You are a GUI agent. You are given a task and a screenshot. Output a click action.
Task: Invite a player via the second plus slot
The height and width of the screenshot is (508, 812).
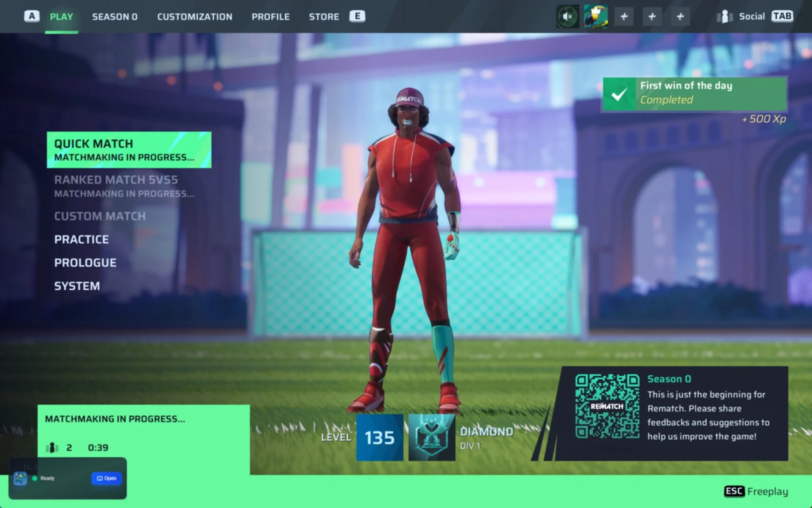[652, 17]
